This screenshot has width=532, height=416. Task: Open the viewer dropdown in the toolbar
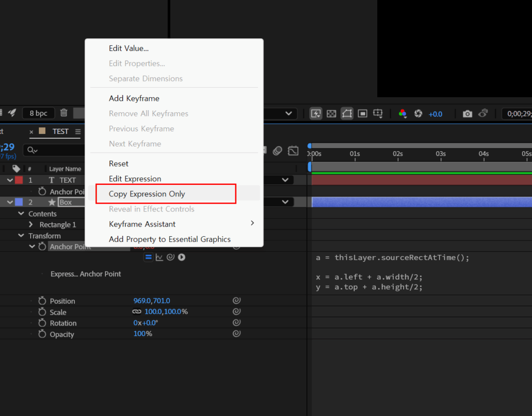(x=289, y=113)
